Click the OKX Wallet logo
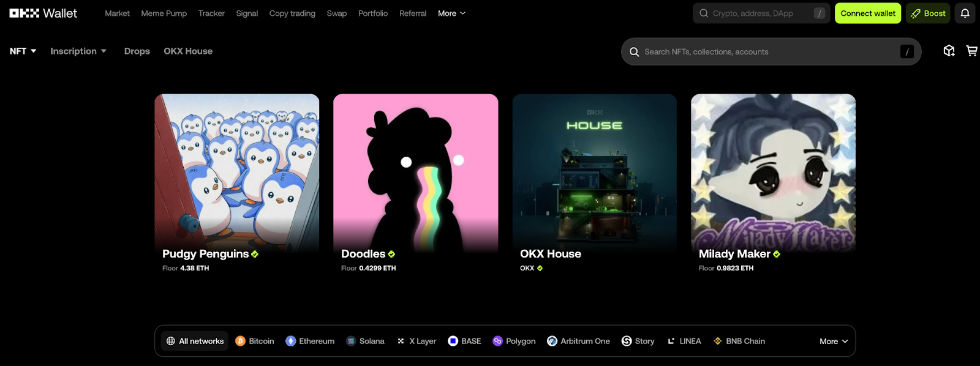The image size is (980, 366). (43, 13)
